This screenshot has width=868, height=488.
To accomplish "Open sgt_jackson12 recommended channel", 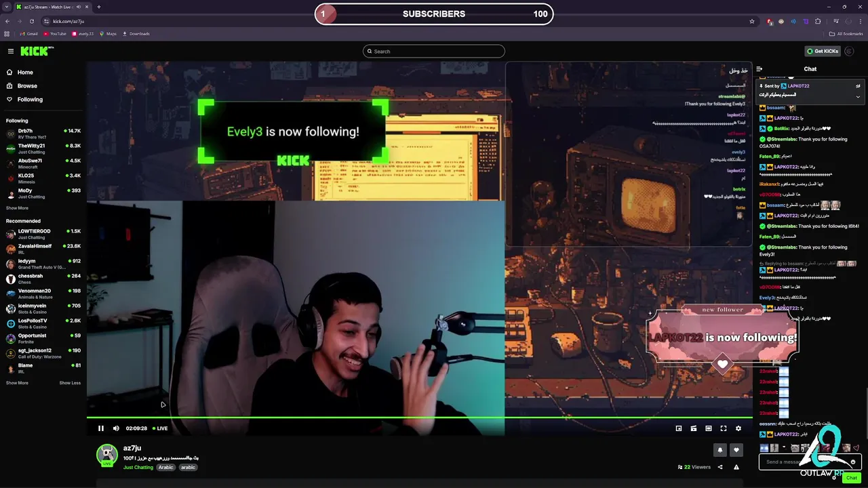I will [43, 353].
